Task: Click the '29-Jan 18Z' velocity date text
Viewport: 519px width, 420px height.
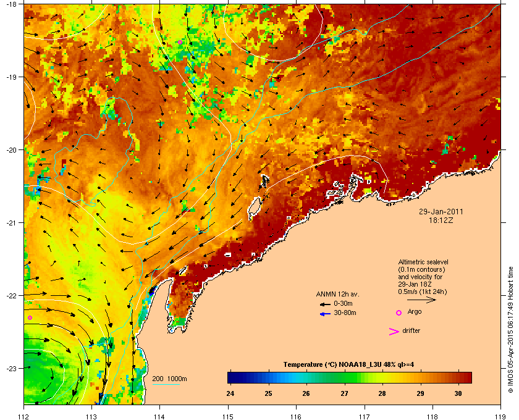Action: [415, 284]
